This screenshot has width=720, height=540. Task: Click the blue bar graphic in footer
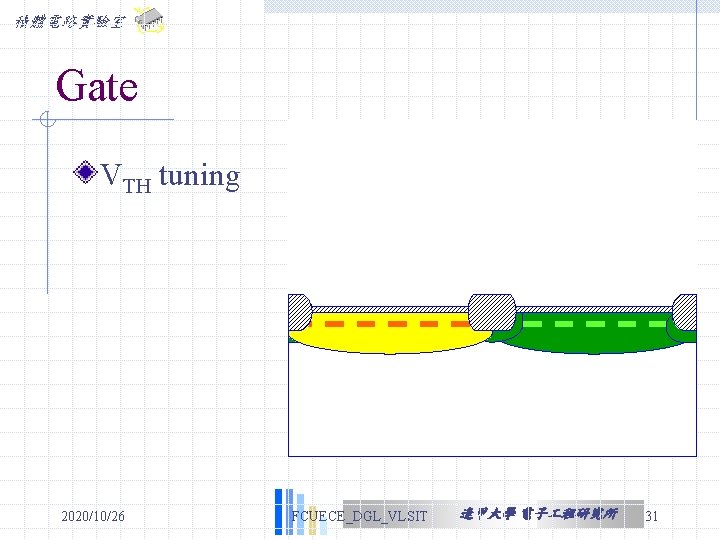[x=301, y=512]
